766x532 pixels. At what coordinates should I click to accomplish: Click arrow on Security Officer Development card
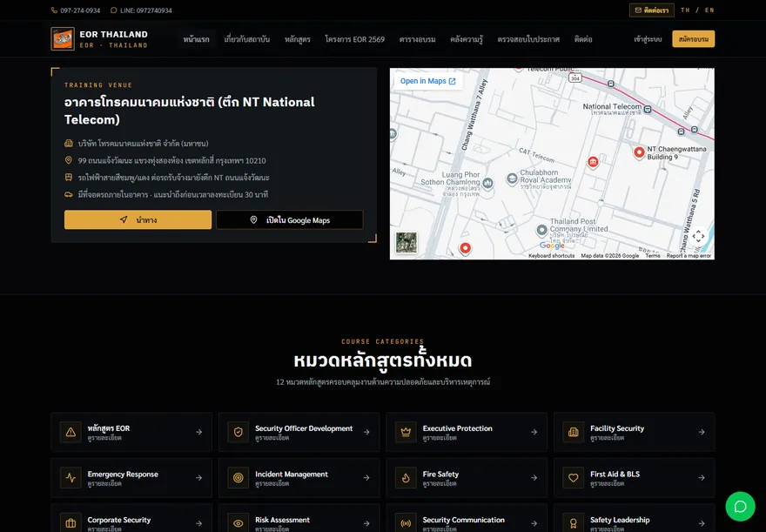pos(366,433)
